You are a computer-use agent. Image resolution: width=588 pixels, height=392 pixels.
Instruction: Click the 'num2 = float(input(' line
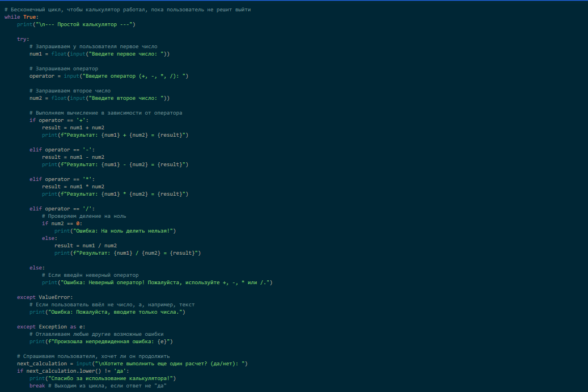point(99,98)
